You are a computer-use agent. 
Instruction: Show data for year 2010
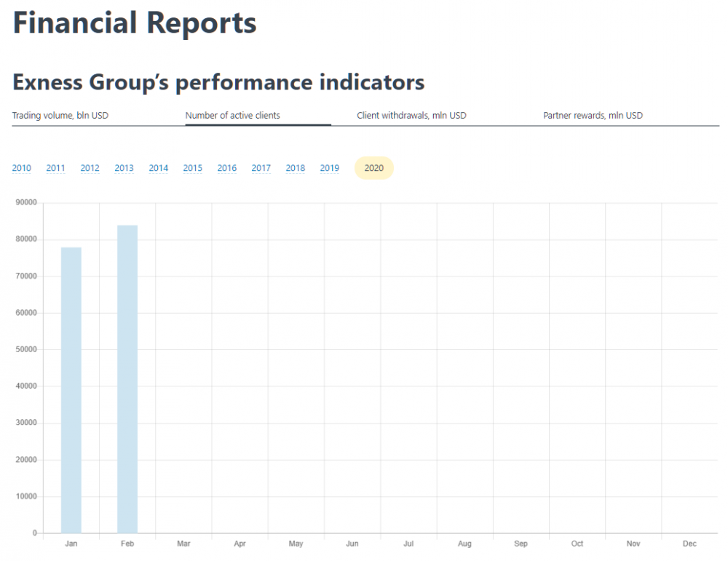22,168
